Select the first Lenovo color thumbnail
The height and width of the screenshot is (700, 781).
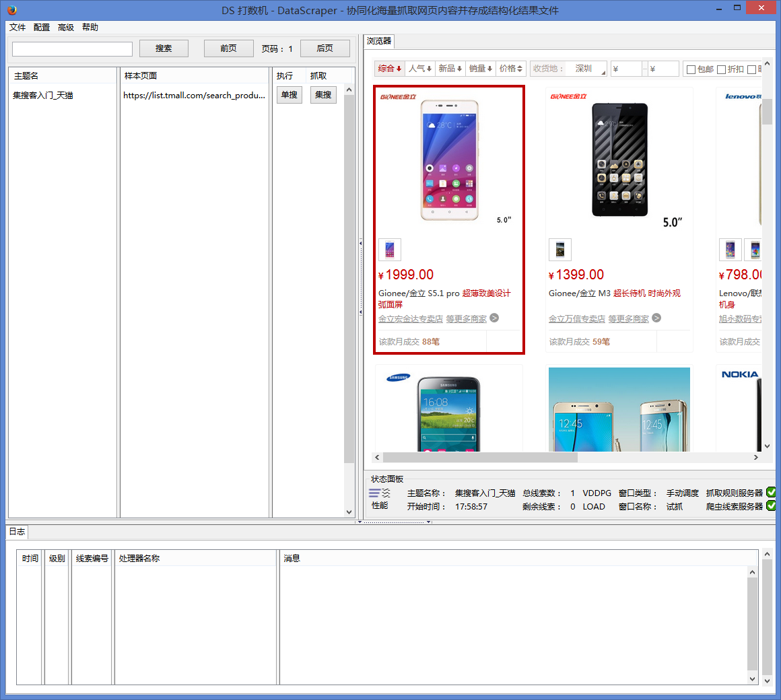point(731,250)
